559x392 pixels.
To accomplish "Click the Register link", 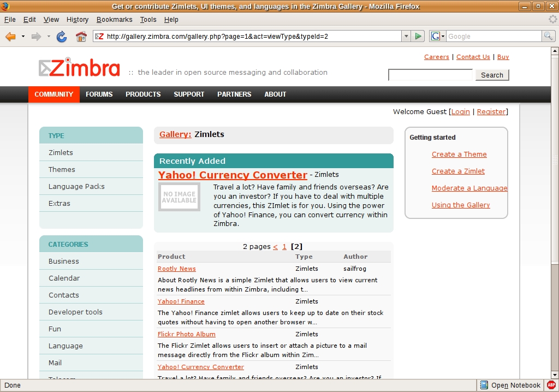I will pos(491,111).
